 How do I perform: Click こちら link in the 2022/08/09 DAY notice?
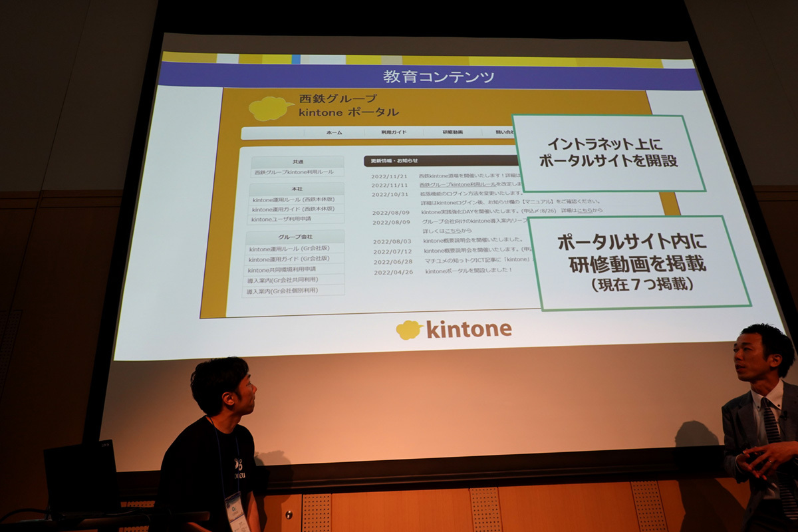(585, 211)
